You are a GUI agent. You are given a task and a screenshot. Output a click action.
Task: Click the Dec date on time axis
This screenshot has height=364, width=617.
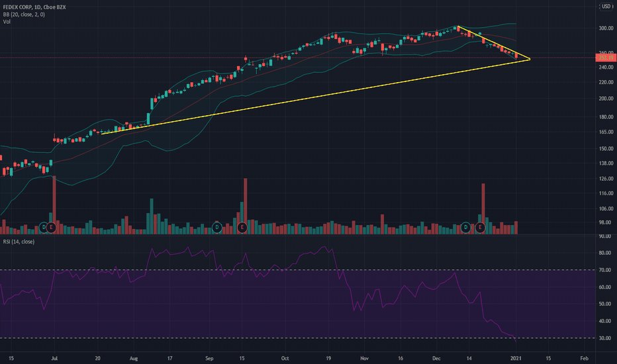pyautogui.click(x=436, y=359)
